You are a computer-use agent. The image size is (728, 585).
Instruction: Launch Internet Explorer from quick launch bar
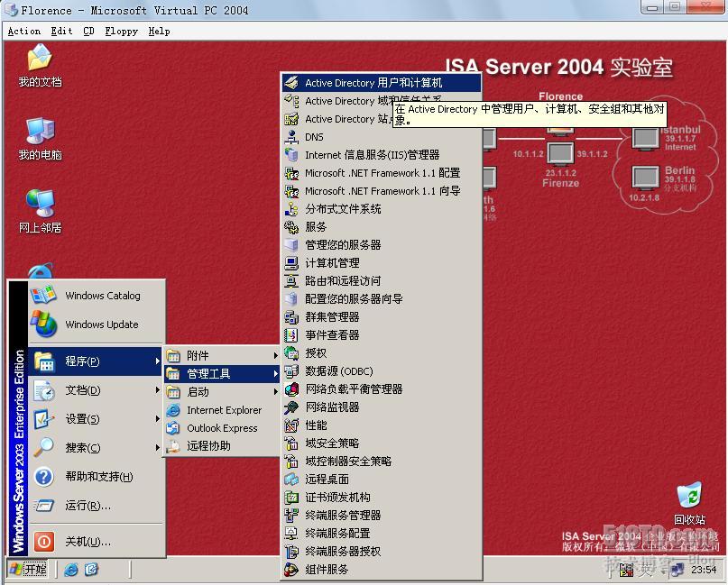pos(71,570)
